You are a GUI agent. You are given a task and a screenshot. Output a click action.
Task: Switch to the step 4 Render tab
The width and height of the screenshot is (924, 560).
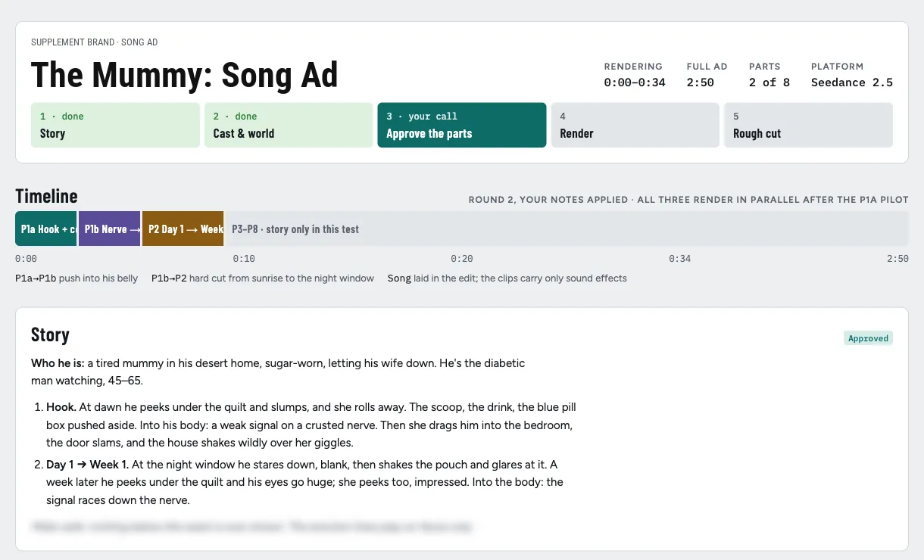[635, 125]
